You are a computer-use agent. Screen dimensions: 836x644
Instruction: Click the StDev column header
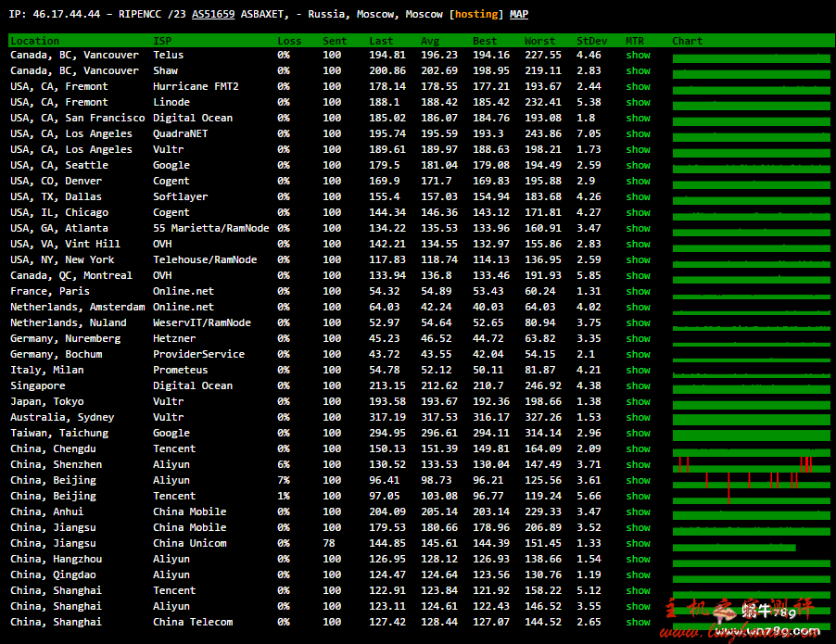click(x=592, y=41)
